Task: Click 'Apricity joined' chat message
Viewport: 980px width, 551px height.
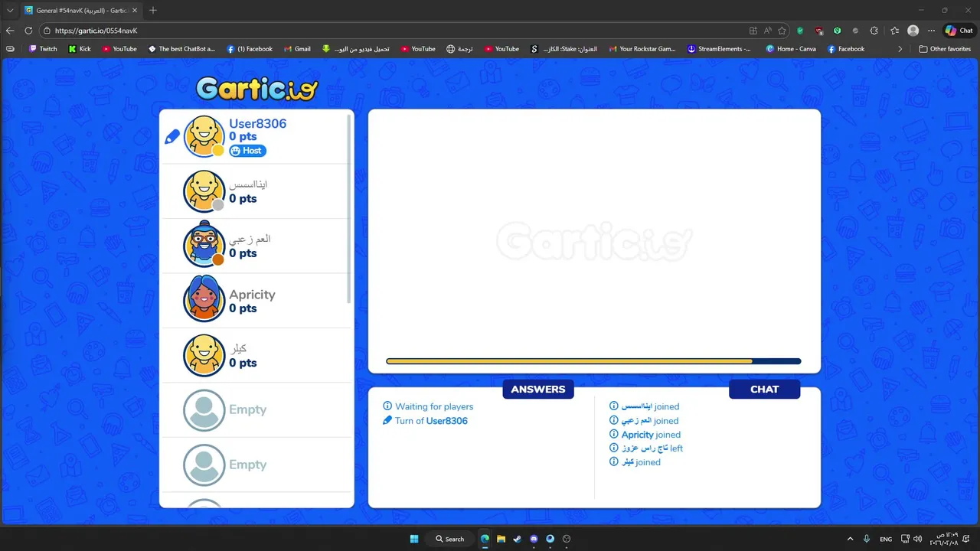Action: pyautogui.click(x=651, y=435)
